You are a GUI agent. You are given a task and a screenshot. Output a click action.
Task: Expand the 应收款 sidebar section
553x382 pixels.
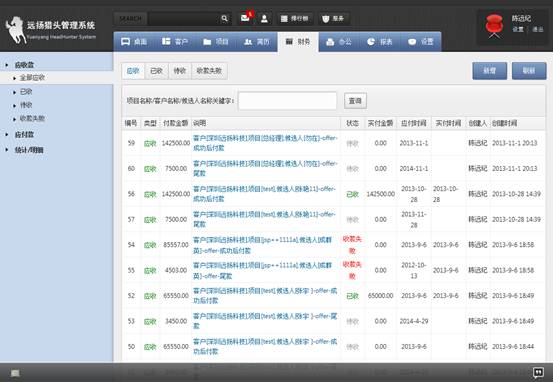click(x=24, y=65)
